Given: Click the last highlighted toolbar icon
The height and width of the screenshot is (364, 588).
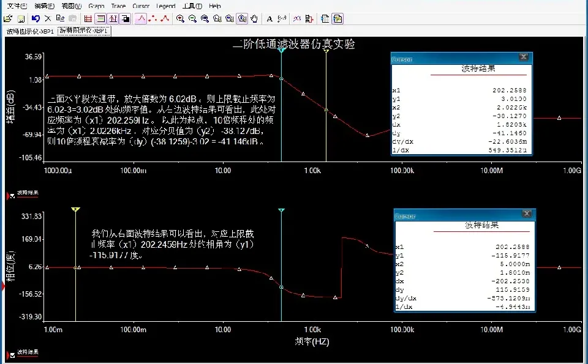Looking at the screenshot, I should click(337, 18).
